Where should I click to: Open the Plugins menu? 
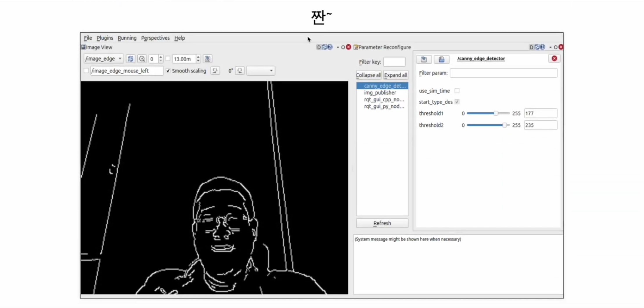tap(105, 38)
